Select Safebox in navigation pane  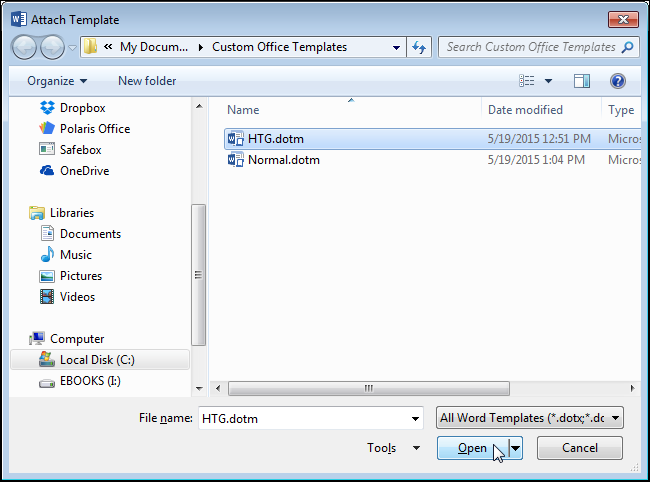[x=70, y=150]
